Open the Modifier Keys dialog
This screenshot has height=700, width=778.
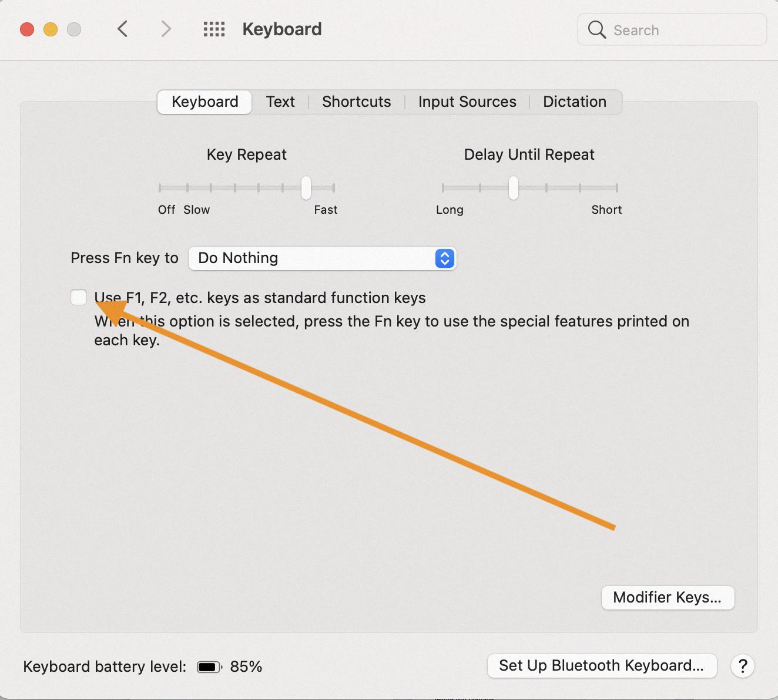668,597
